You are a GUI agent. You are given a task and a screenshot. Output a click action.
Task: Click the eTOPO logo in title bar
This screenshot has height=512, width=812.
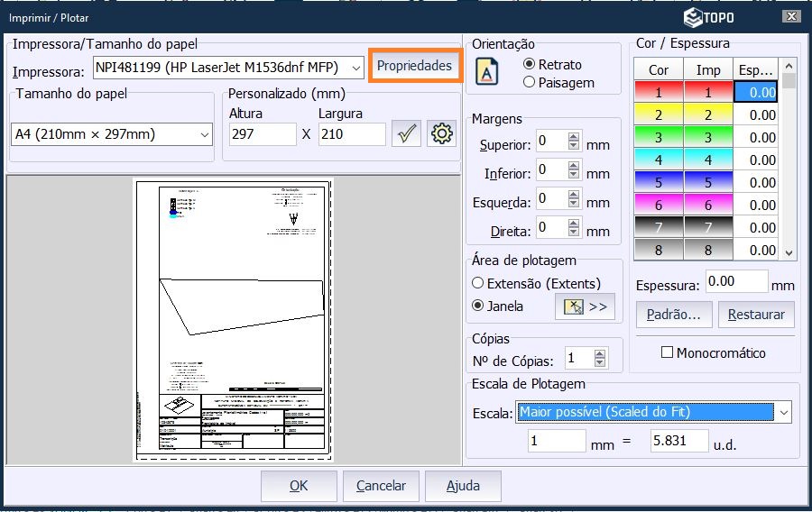(x=709, y=17)
